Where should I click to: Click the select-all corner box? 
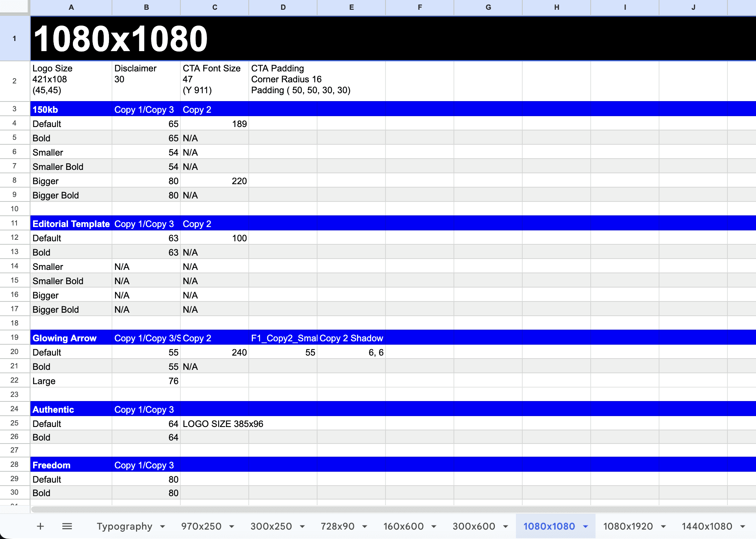[x=15, y=6]
